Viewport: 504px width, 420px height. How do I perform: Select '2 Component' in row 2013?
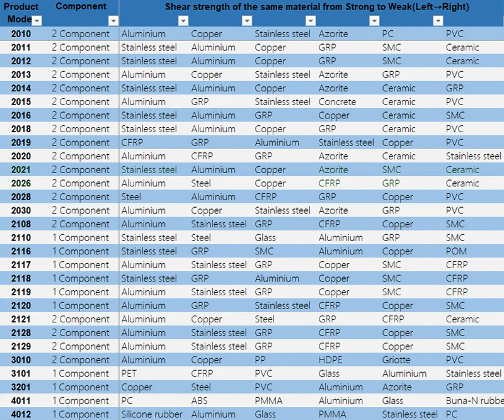coord(81,74)
